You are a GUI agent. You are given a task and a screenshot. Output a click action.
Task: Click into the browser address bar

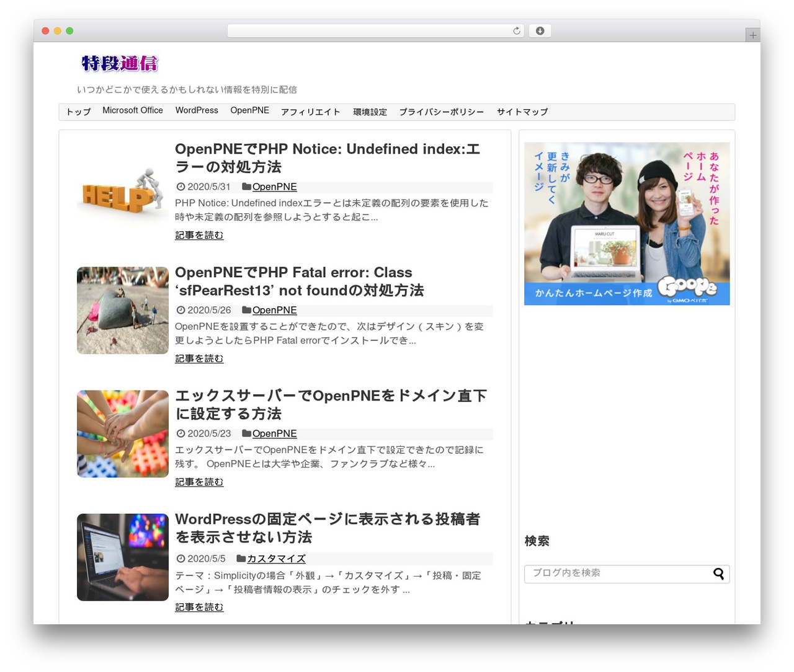click(x=375, y=31)
